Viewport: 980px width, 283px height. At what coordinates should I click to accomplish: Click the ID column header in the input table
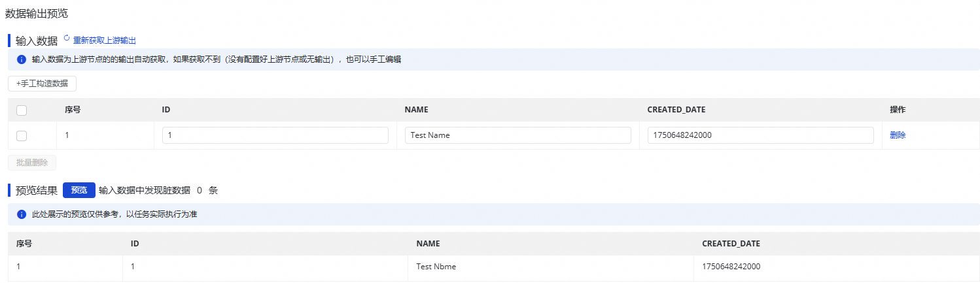click(166, 110)
